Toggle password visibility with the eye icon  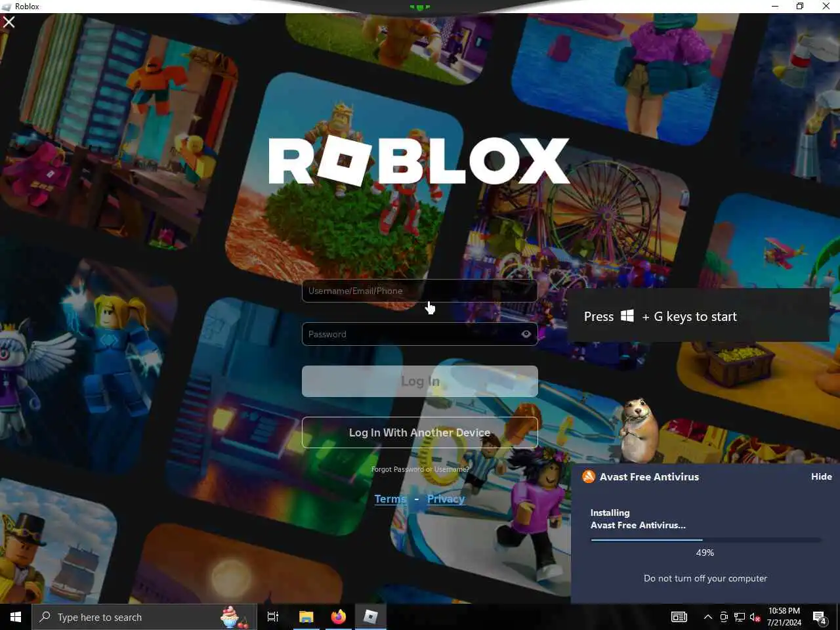point(526,334)
